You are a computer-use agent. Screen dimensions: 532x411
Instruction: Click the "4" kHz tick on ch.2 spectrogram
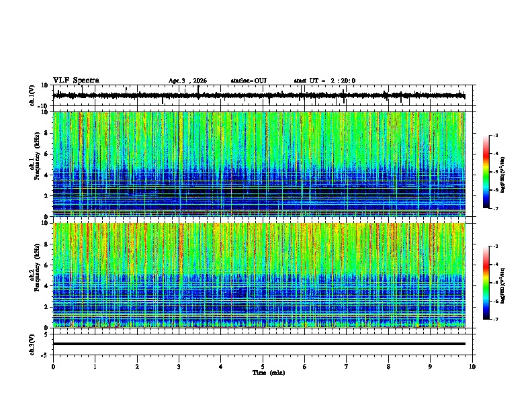pyautogui.click(x=46, y=286)
